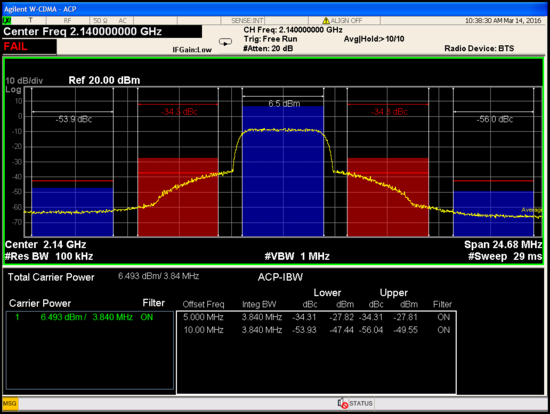Screen dimensions: 550x414
Task: Click the LXI indicator icon at top left
Action: tap(7, 21)
